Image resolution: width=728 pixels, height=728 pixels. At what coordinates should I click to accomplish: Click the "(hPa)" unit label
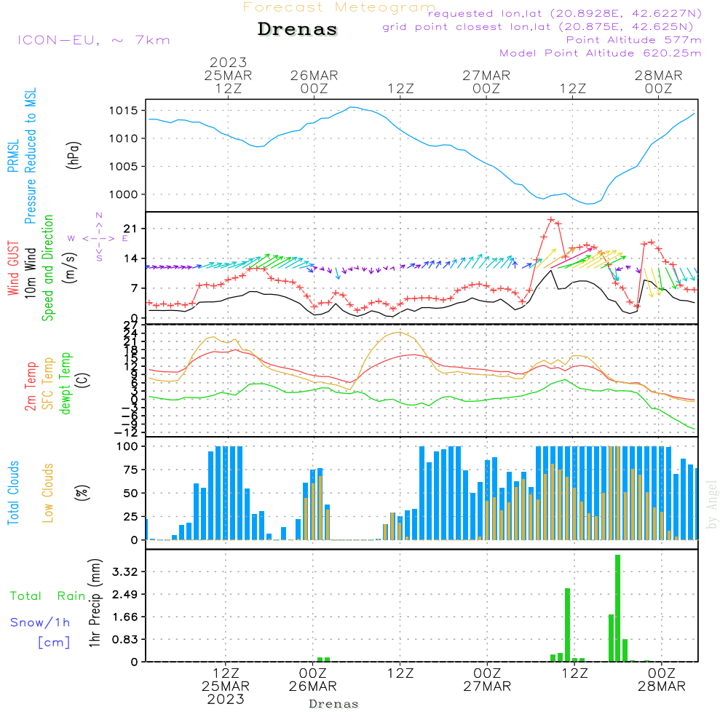pyautogui.click(x=74, y=155)
